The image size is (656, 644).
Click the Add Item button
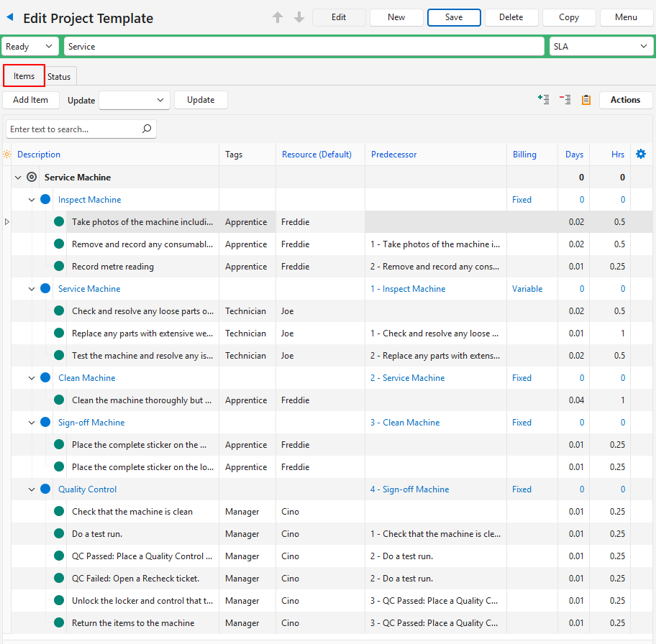31,100
